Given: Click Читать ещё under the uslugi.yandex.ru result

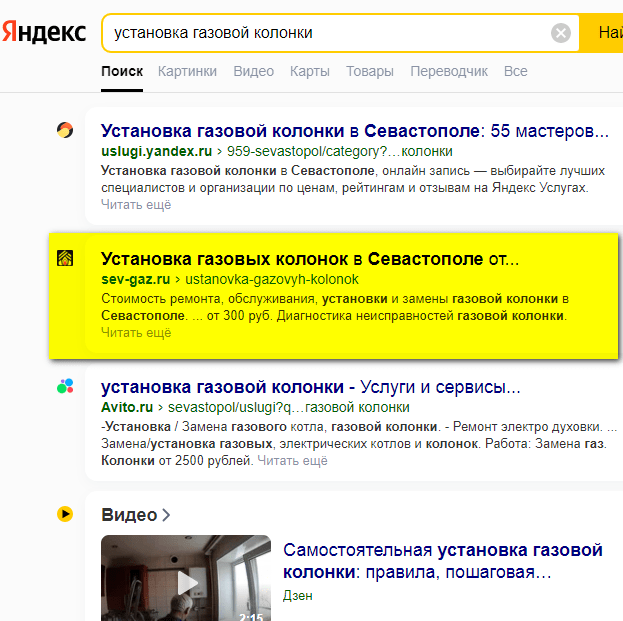Looking at the screenshot, I should tap(136, 205).
